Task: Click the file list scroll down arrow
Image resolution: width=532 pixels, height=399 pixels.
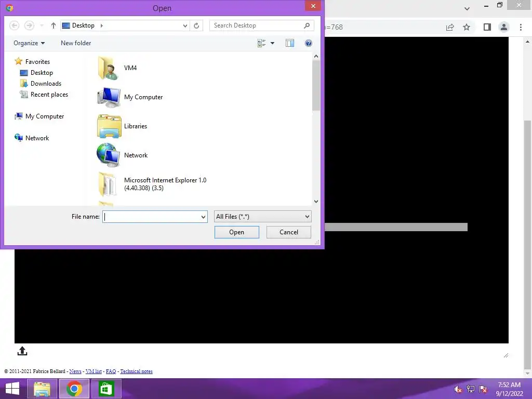Action: (x=316, y=202)
